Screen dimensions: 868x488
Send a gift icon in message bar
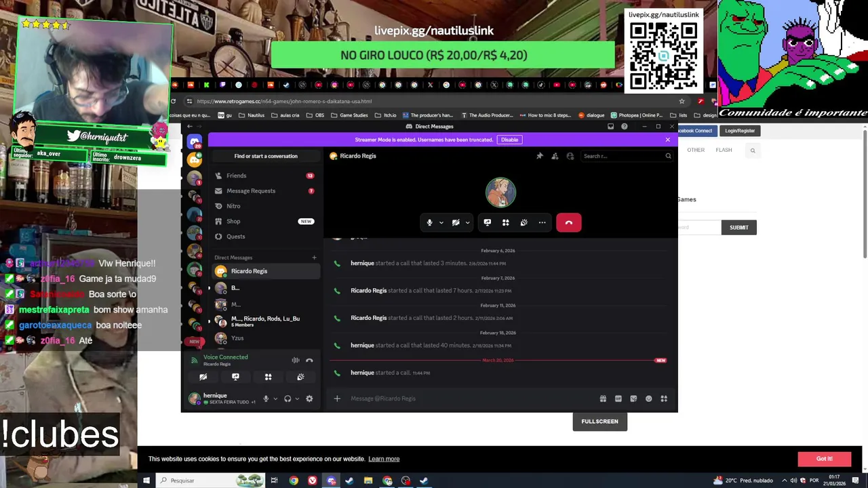(x=603, y=399)
